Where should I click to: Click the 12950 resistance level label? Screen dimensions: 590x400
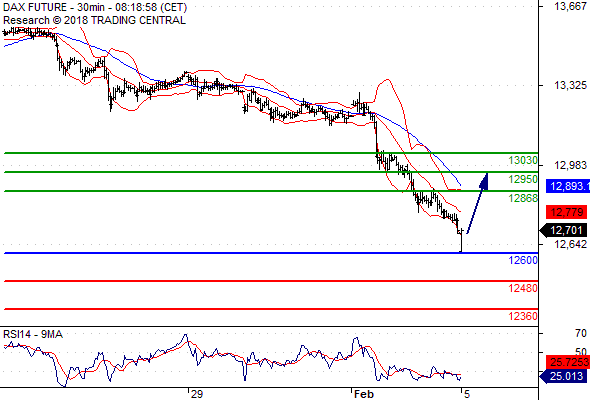(523, 179)
